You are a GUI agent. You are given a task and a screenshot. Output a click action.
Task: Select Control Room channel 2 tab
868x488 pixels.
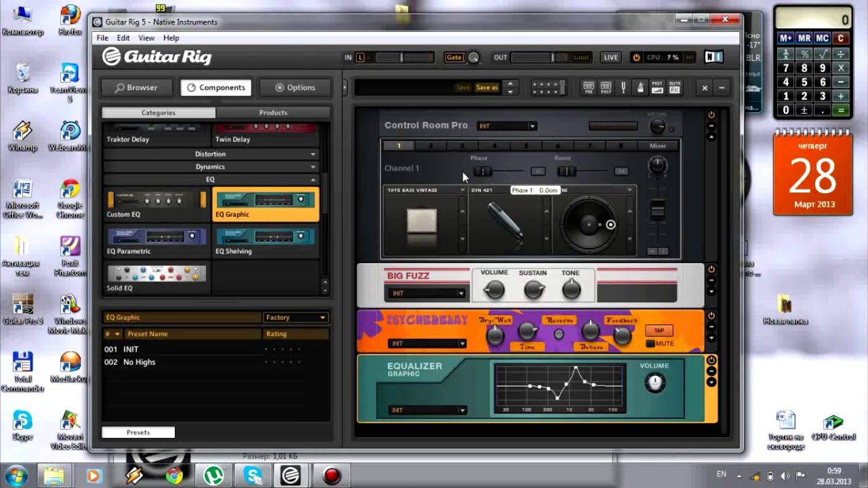coord(430,146)
